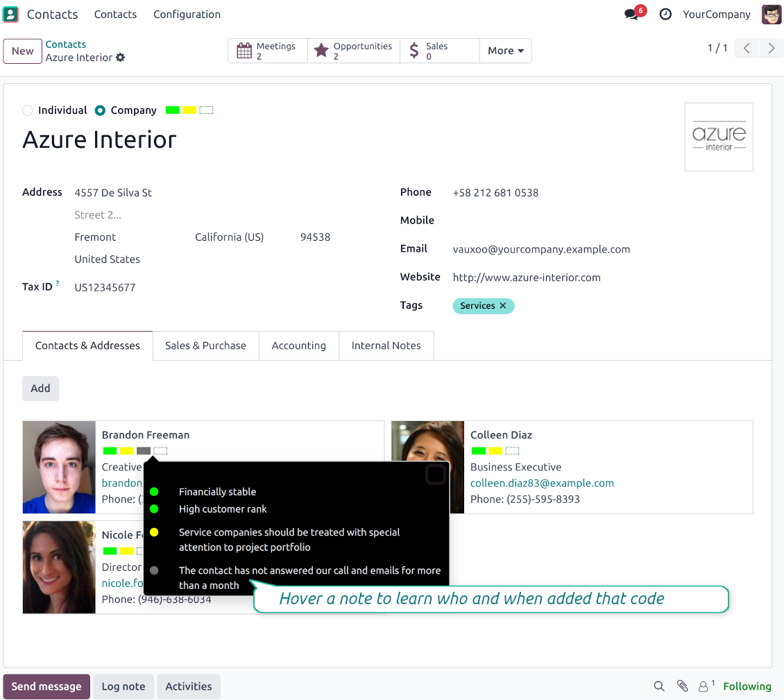This screenshot has height=700, width=784.
Task: Click Send message button
Action: [46, 687]
